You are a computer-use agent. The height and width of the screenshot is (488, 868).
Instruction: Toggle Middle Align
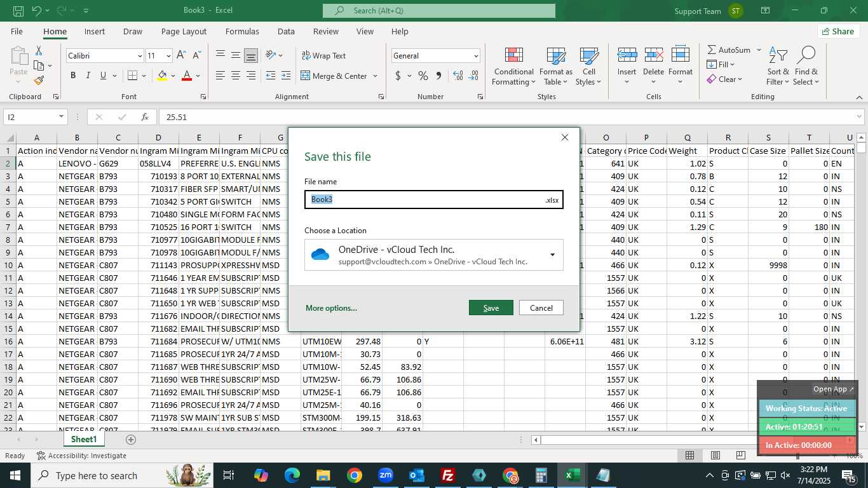[x=236, y=55]
